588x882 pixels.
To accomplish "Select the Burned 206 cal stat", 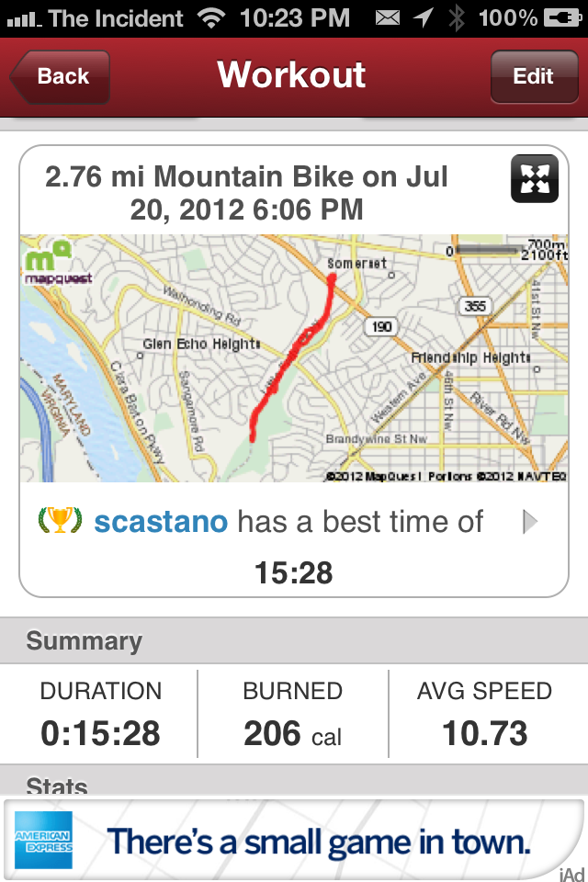I will [x=292, y=715].
